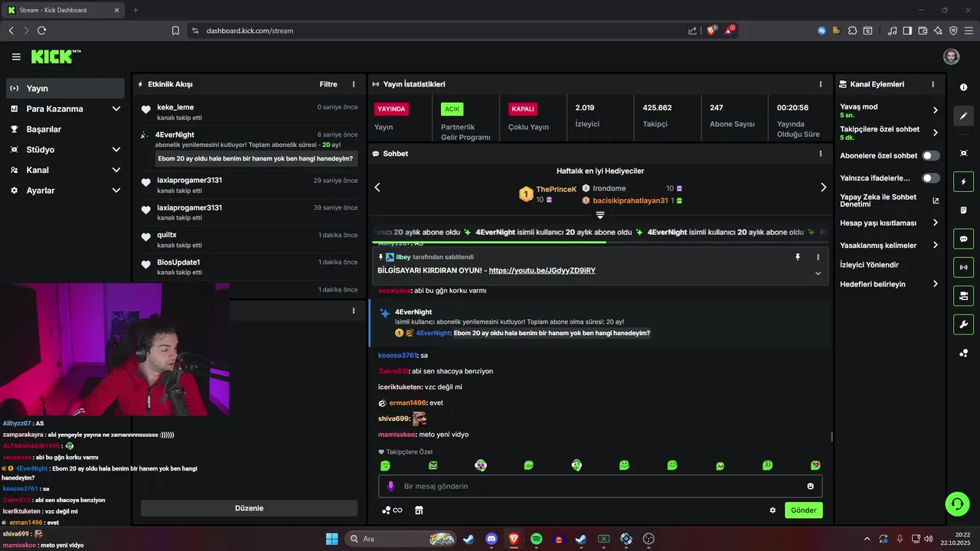The width and height of the screenshot is (980, 551).
Task: Open Yasaklanmış kelimeler chevron
Action: tap(935, 245)
